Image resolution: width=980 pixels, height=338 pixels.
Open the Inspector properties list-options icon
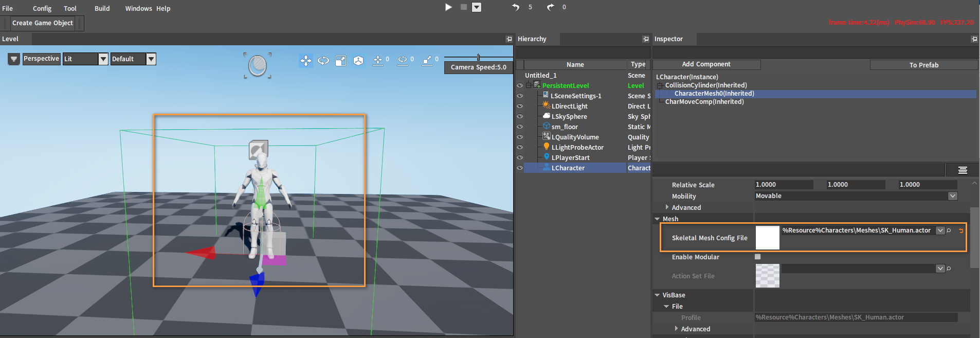point(963,170)
